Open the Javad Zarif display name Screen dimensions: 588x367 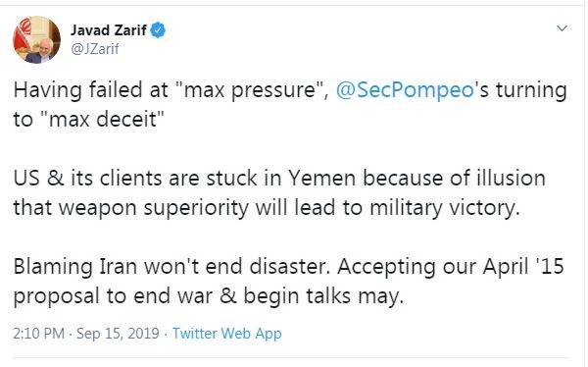[x=109, y=30]
